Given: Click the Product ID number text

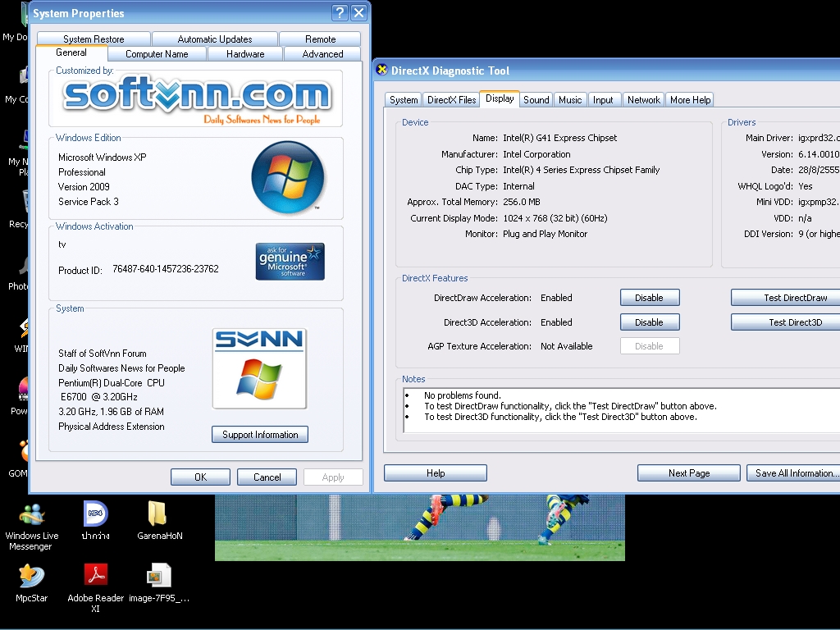Looking at the screenshot, I should click(x=166, y=269).
